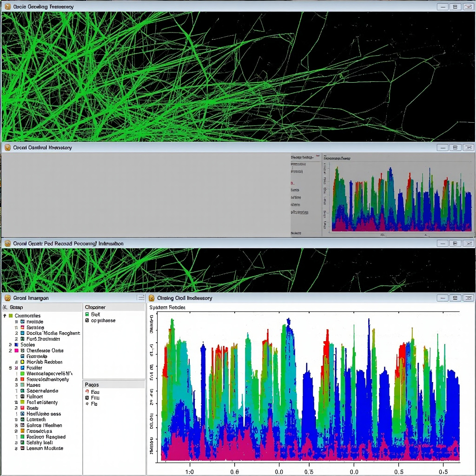Switch to the Sitap panel tab

(15, 307)
